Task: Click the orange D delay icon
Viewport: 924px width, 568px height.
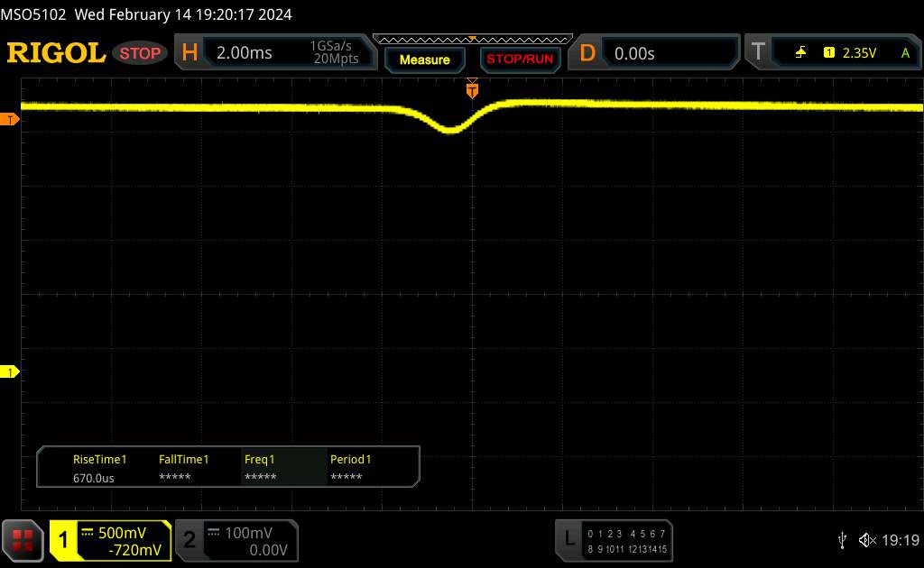Action: [587, 53]
